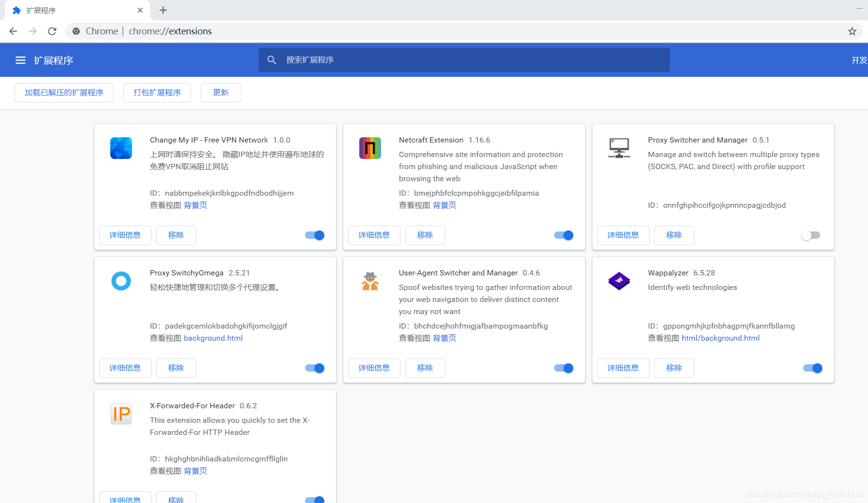
Task: Remove User-Agent Switcher and Manager
Action: 425,368
